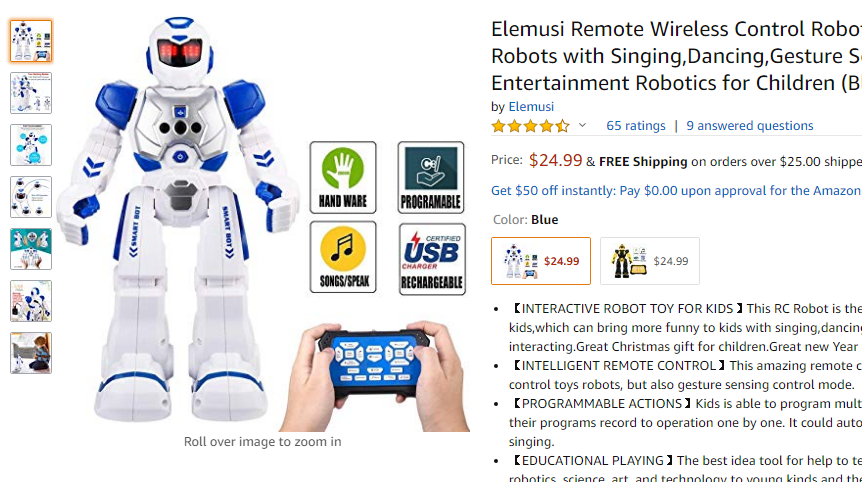Click the yellow Songs/Speak music icon
The width and height of the screenshot is (862, 482).
click(343, 257)
